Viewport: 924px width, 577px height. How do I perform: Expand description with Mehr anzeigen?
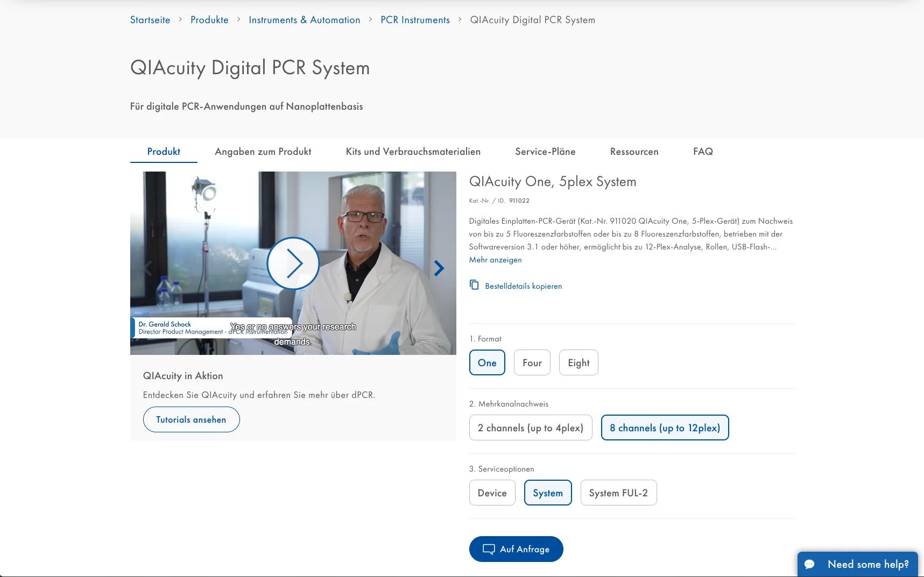[x=496, y=260]
